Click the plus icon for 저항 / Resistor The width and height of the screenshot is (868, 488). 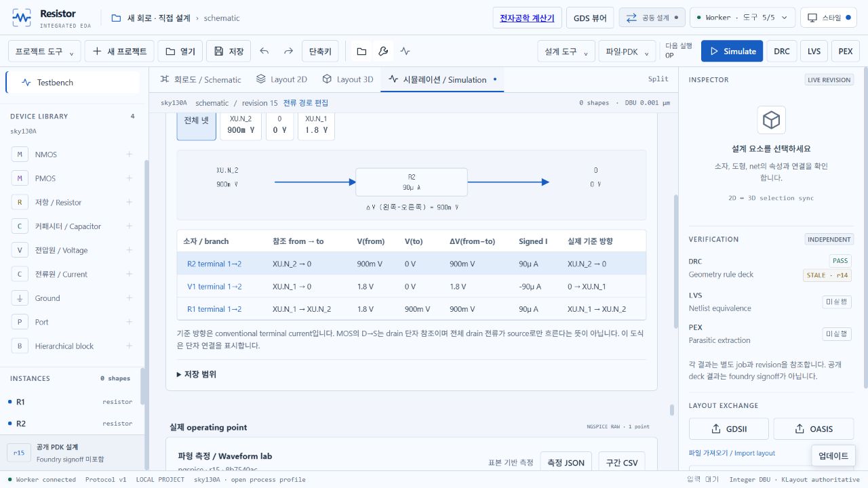(129, 202)
